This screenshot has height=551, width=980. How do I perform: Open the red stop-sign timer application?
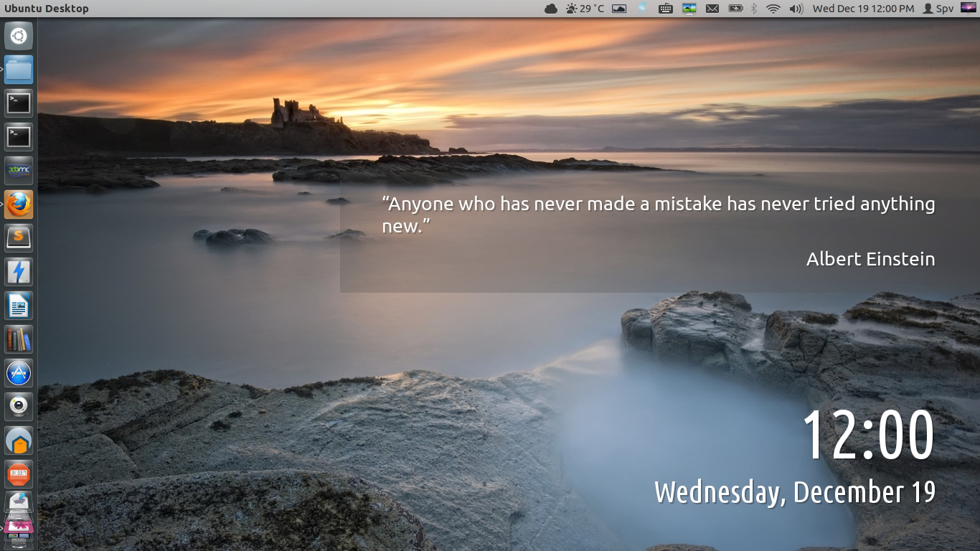19,474
